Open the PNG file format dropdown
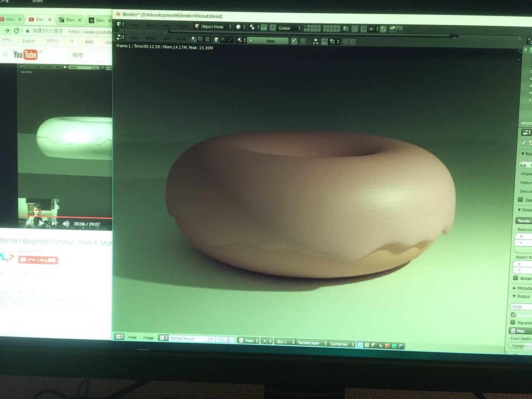The height and width of the screenshot is (399, 532). (x=520, y=331)
